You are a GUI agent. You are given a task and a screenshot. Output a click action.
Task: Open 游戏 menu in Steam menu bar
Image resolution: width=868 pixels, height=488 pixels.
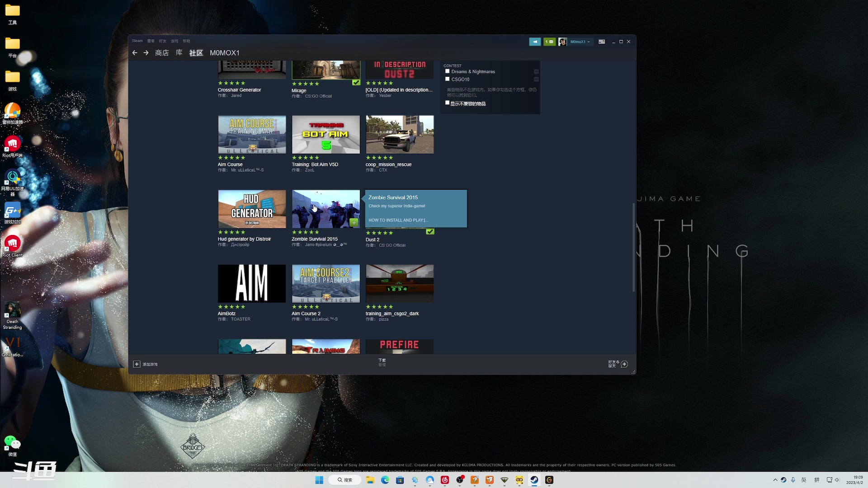[175, 41]
